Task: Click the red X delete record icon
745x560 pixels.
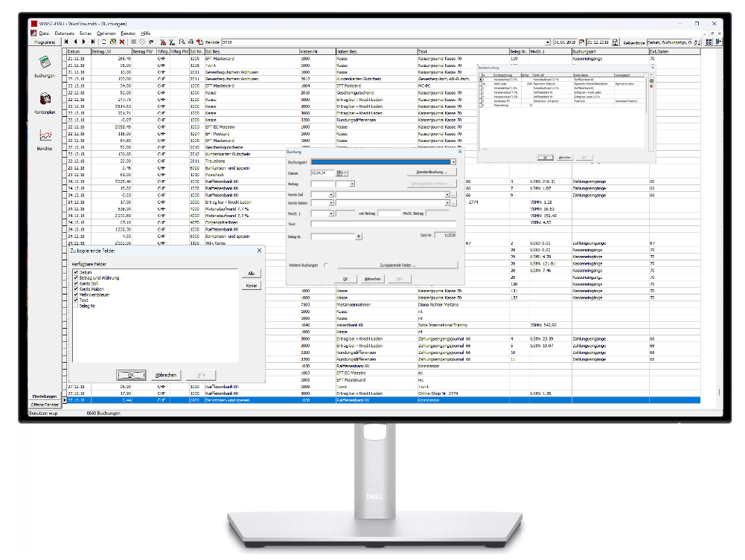Action: pyautogui.click(x=122, y=42)
